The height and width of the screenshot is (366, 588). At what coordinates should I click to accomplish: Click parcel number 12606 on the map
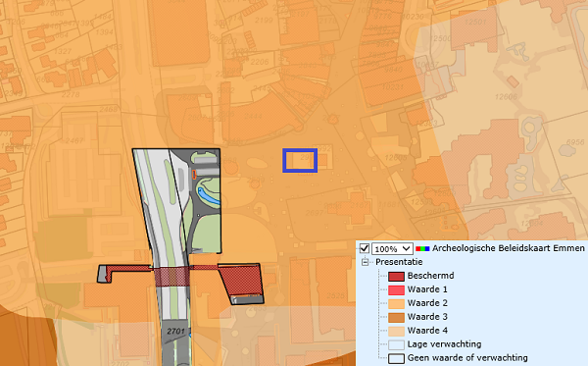click(x=506, y=97)
